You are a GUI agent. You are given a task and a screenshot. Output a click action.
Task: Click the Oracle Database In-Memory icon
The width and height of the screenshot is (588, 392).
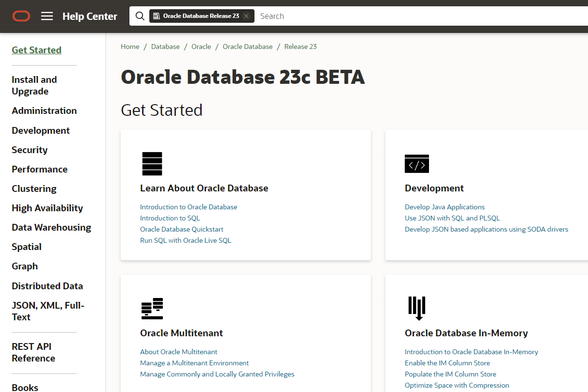click(x=417, y=308)
